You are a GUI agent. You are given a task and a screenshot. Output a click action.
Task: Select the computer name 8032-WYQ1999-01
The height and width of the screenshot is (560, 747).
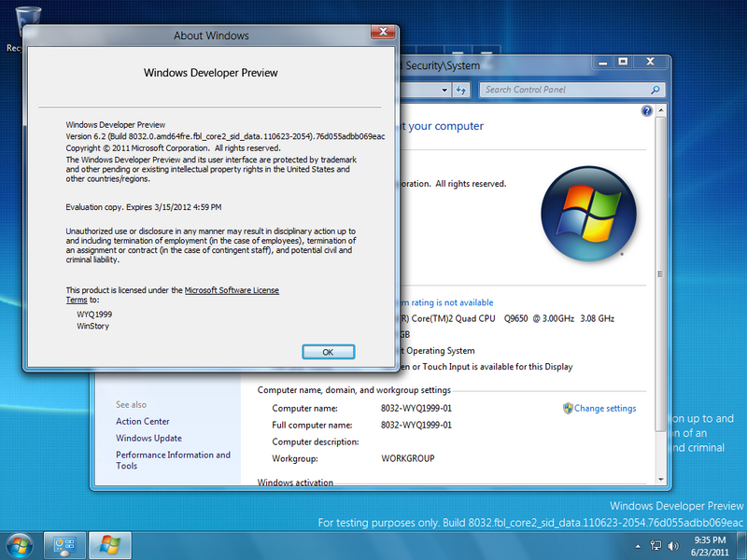[416, 408]
